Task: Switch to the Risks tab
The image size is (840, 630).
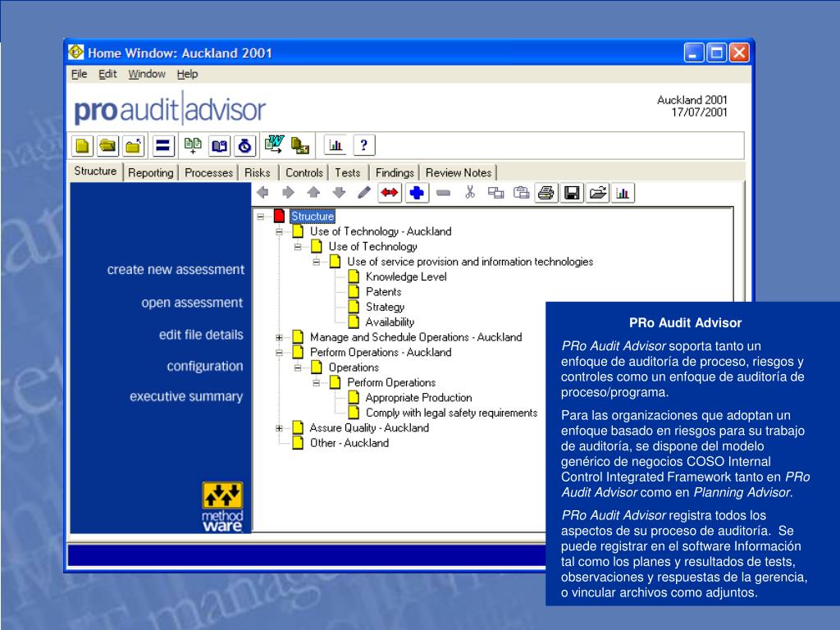Action: (258, 172)
